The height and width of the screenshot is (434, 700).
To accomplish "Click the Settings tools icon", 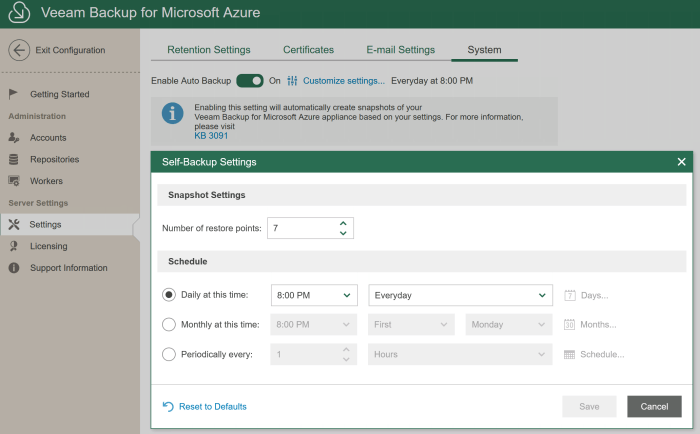I will [14, 224].
